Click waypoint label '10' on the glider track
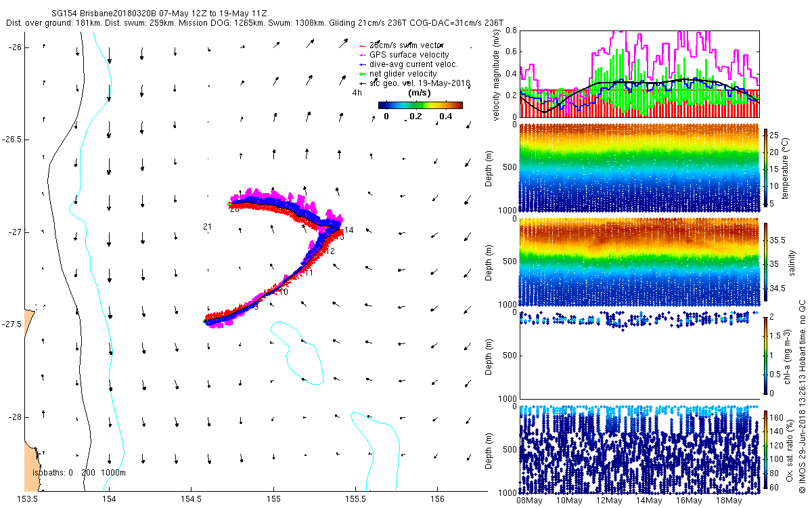 [284, 291]
